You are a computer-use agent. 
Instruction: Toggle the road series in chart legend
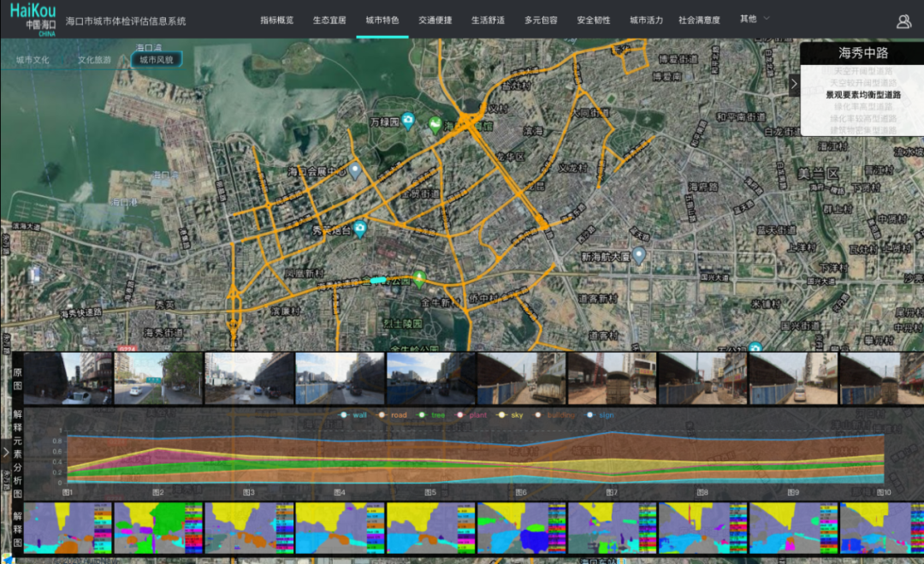click(393, 415)
